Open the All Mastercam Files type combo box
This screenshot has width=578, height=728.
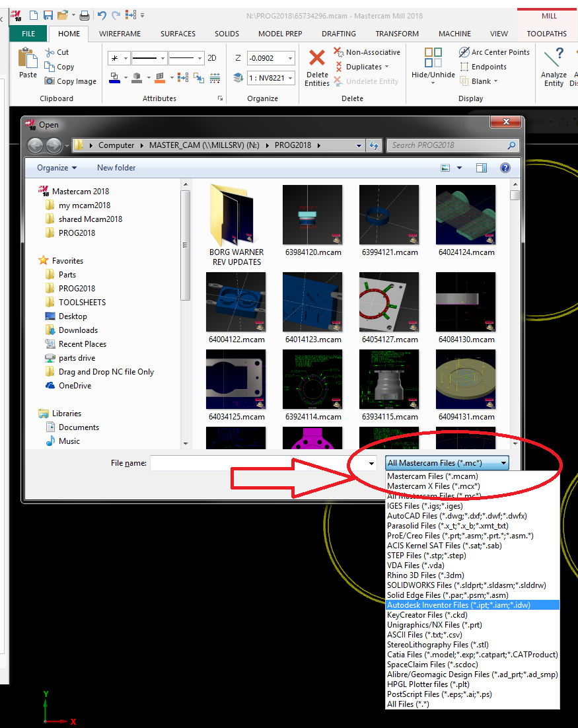[447, 463]
